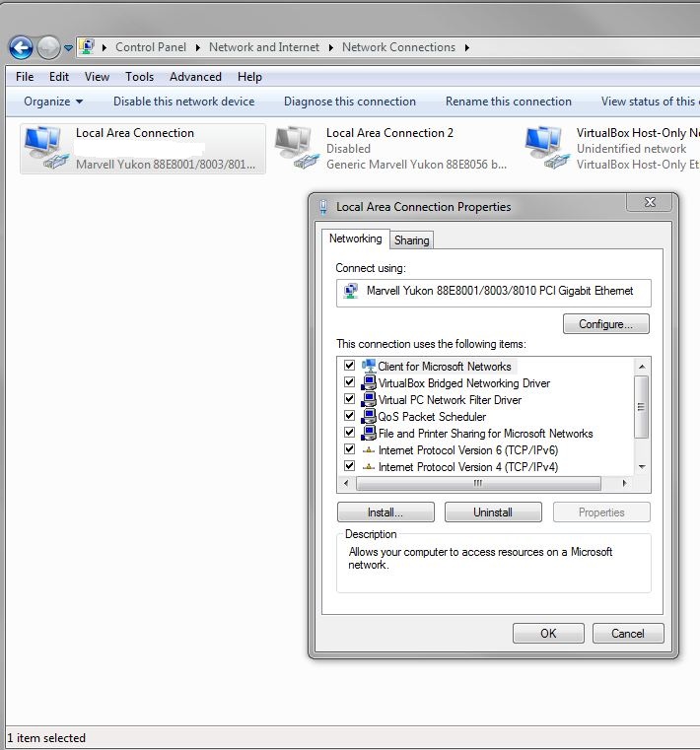Click the Uninstall button
The height and width of the screenshot is (750, 700).
pyautogui.click(x=493, y=512)
